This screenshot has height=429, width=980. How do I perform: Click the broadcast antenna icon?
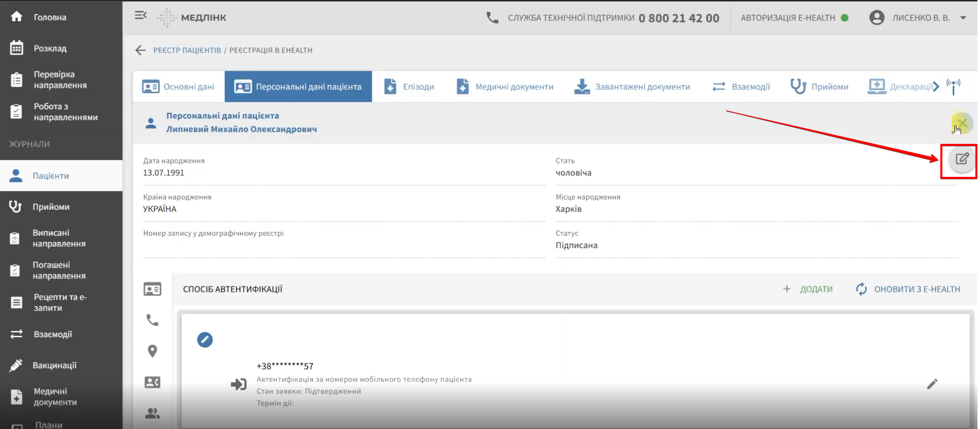[x=954, y=87]
